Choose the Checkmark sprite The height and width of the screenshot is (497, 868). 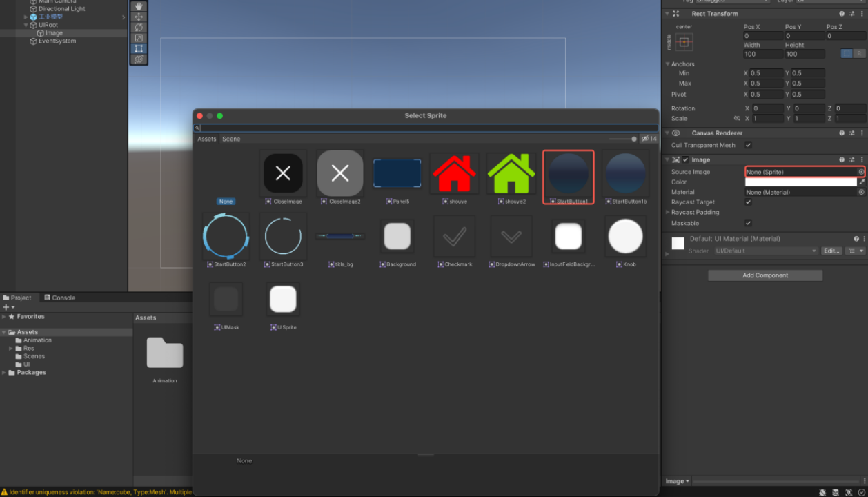click(455, 242)
